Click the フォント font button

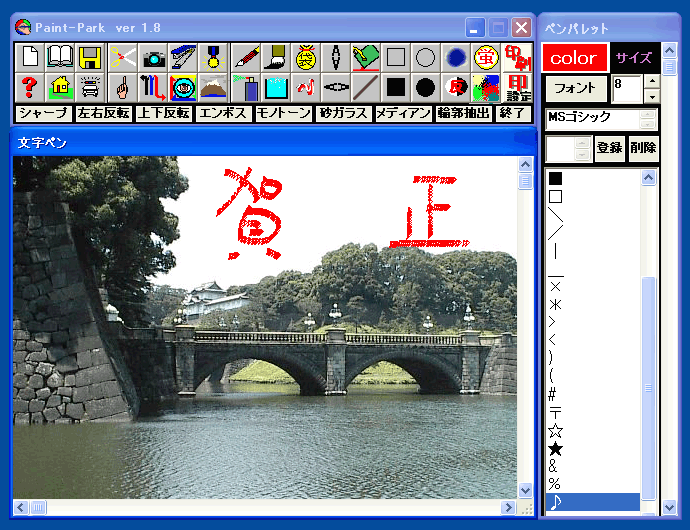point(576,89)
